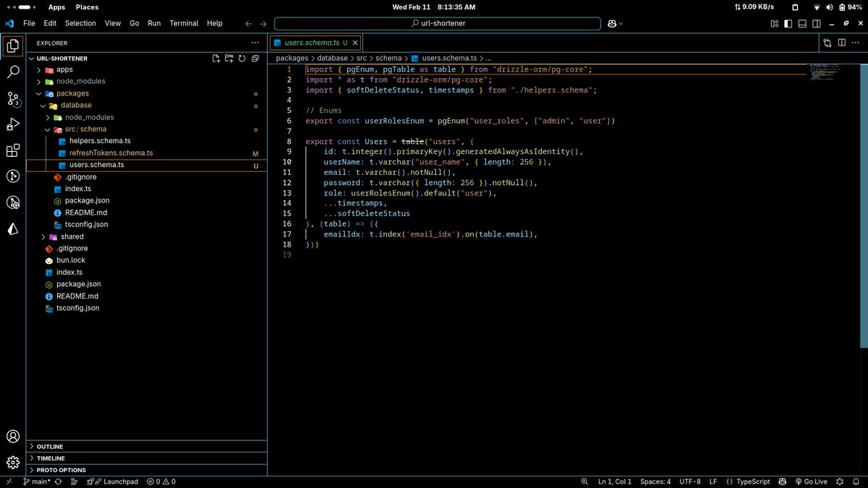Expand the shared folder
Screen dimensions: 868x488
click(x=146, y=236)
